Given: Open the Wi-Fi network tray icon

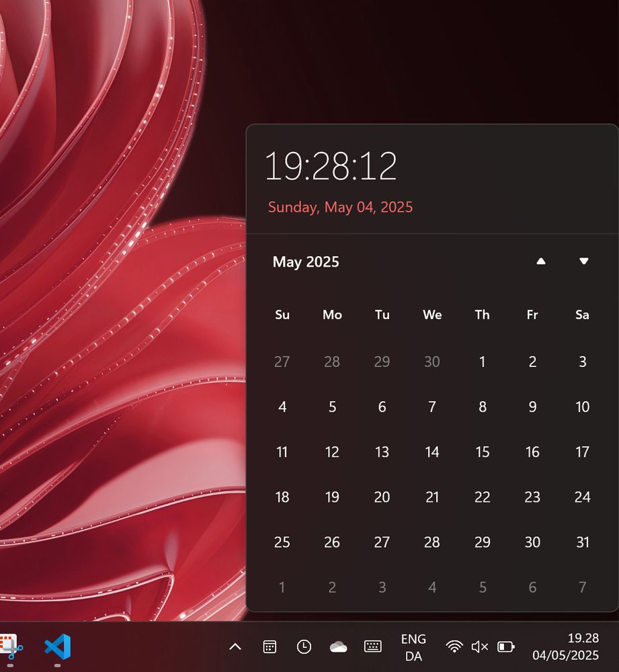Looking at the screenshot, I should click(454, 646).
